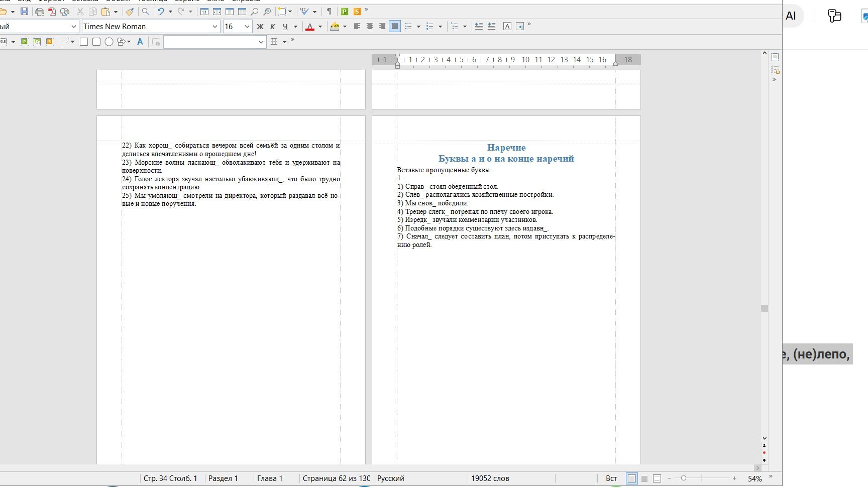The width and height of the screenshot is (868, 488).
Task: Expand the paragraph style dropdown
Action: (x=74, y=27)
